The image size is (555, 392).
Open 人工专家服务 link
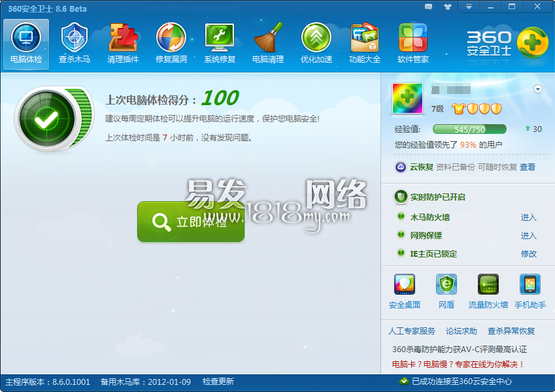pyautogui.click(x=412, y=331)
